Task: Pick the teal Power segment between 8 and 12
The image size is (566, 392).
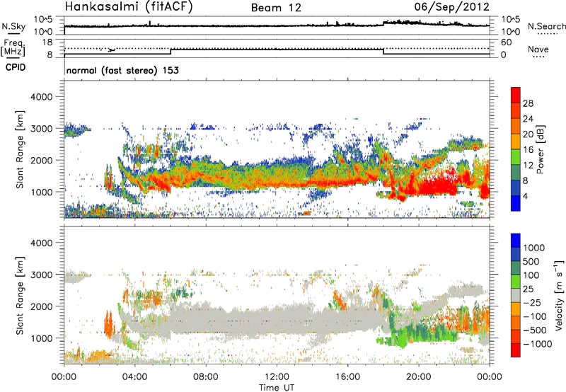Action: click(x=516, y=173)
